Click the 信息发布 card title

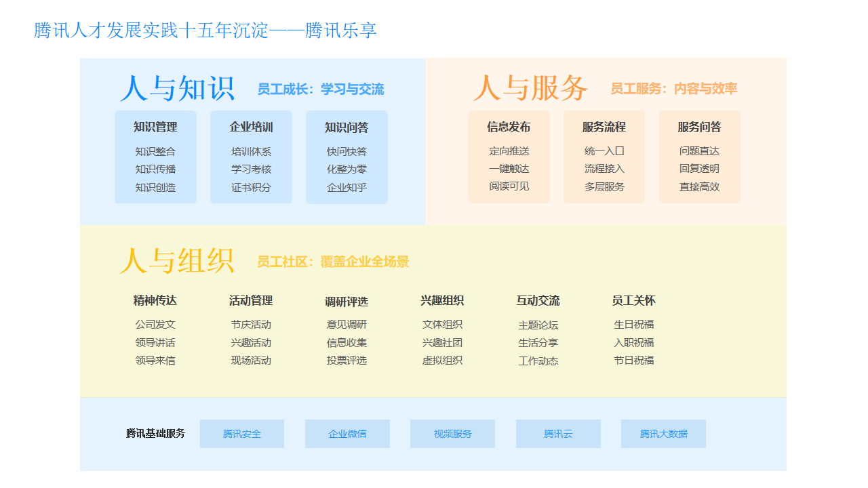(x=509, y=127)
